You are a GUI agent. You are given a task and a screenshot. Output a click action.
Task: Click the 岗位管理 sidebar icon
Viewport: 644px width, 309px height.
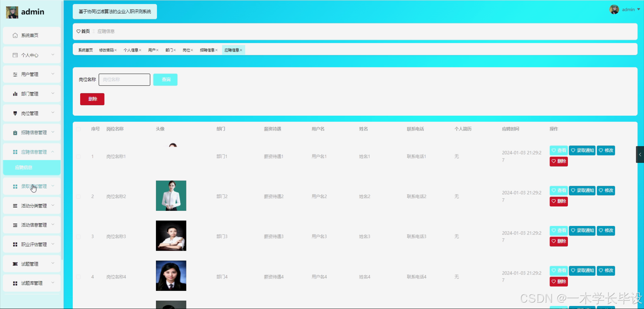(x=15, y=113)
